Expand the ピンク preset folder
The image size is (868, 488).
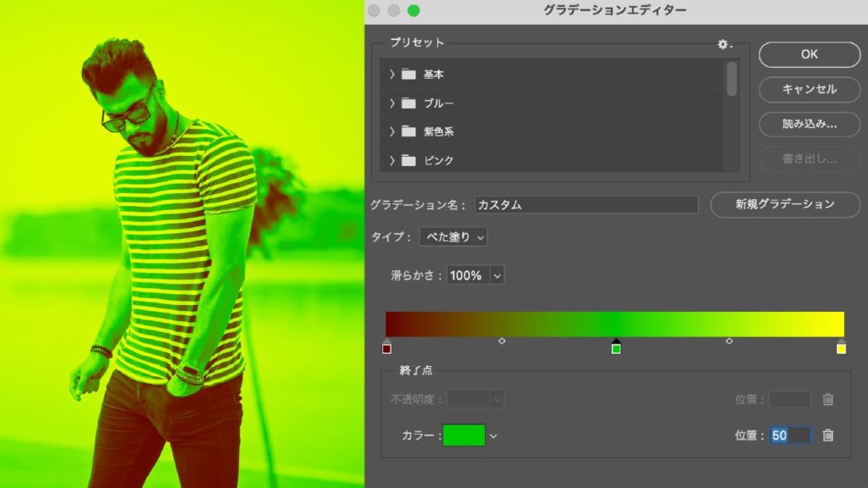pyautogui.click(x=391, y=160)
